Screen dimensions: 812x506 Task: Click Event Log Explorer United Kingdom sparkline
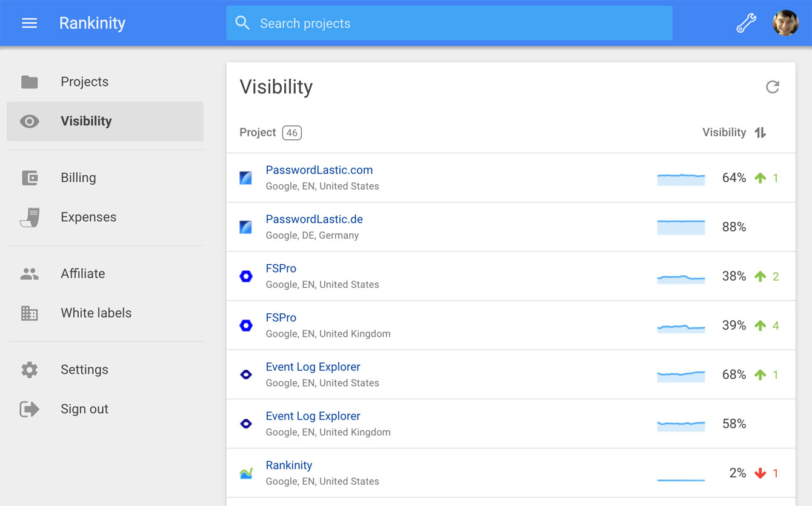(x=681, y=426)
